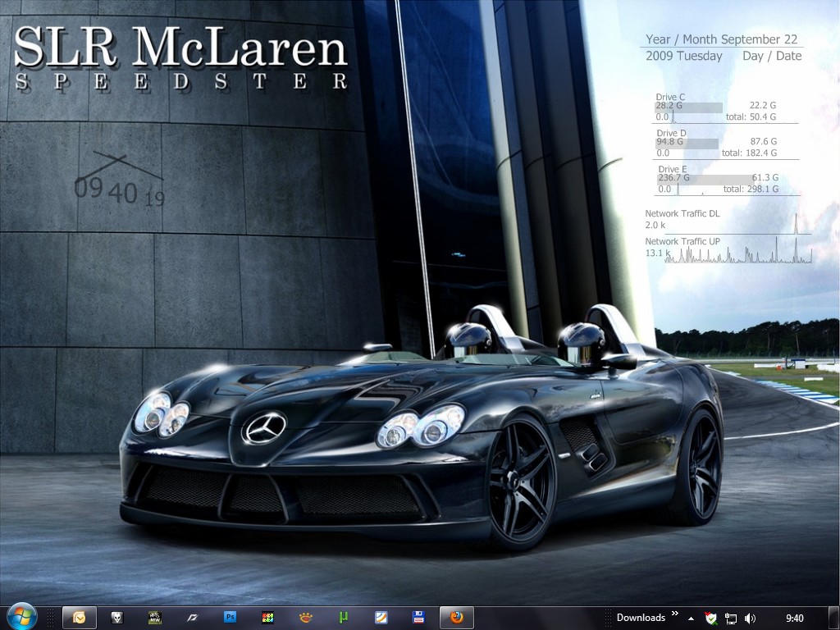Click the "total: 298.1 G" value
The image size is (840, 630).
coord(751,189)
